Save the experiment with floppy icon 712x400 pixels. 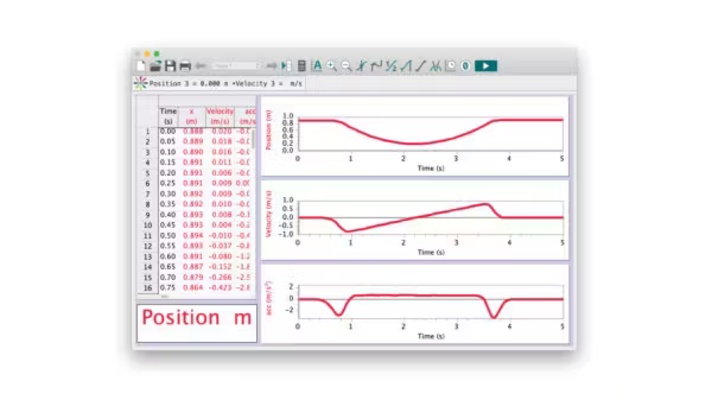(170, 66)
